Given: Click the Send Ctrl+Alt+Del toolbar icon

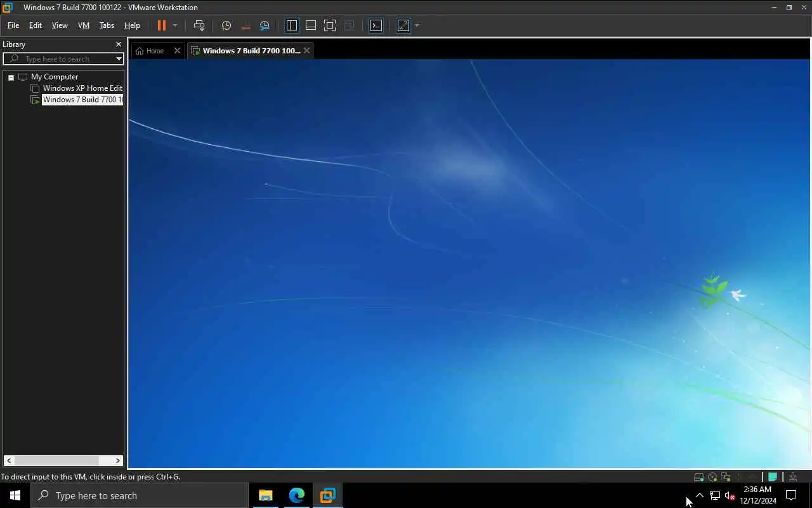Looking at the screenshot, I should coord(199,25).
